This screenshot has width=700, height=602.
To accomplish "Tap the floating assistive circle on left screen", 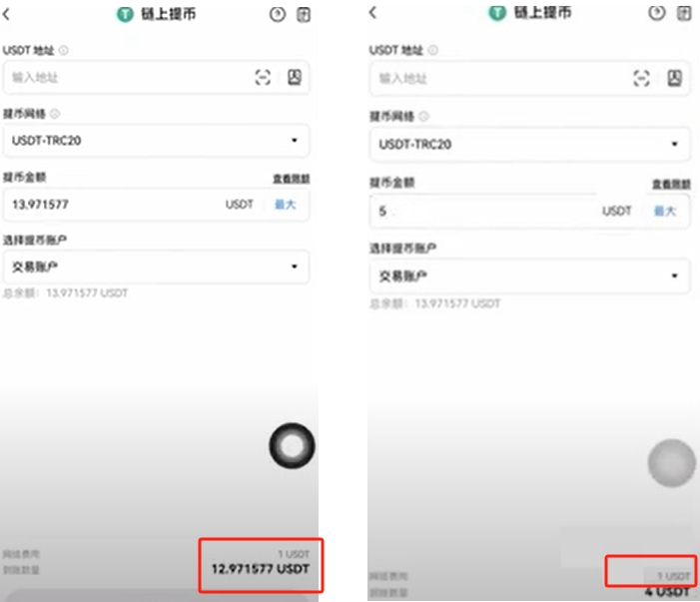I will tap(292, 446).
